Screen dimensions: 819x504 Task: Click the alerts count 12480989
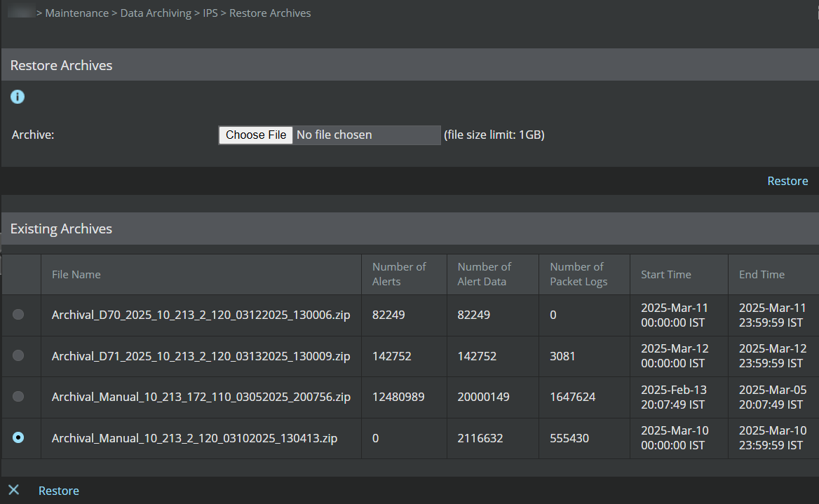click(x=398, y=397)
